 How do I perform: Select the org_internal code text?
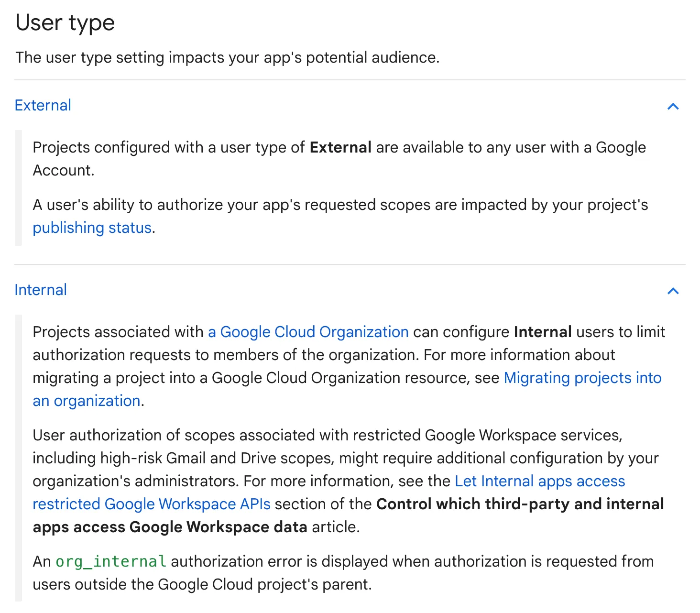tap(111, 561)
